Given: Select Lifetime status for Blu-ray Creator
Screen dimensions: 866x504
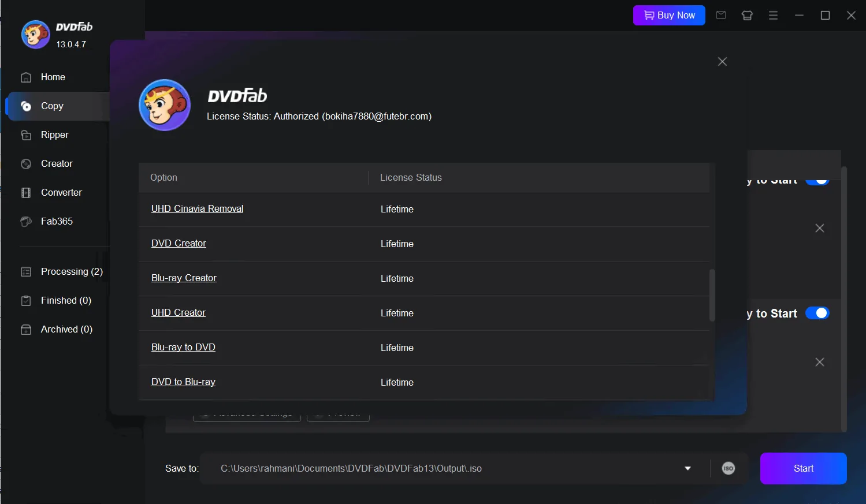Looking at the screenshot, I should coord(397,279).
